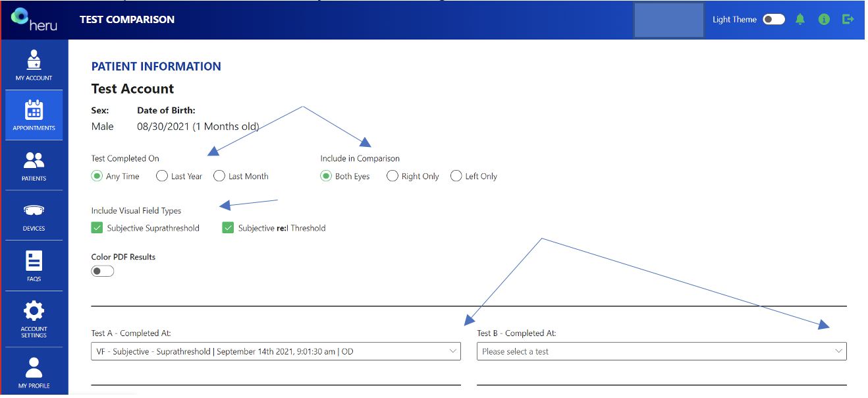Uncheck Subjective re:l Threshold checkbox
This screenshot has width=868, height=398.
coord(228,228)
